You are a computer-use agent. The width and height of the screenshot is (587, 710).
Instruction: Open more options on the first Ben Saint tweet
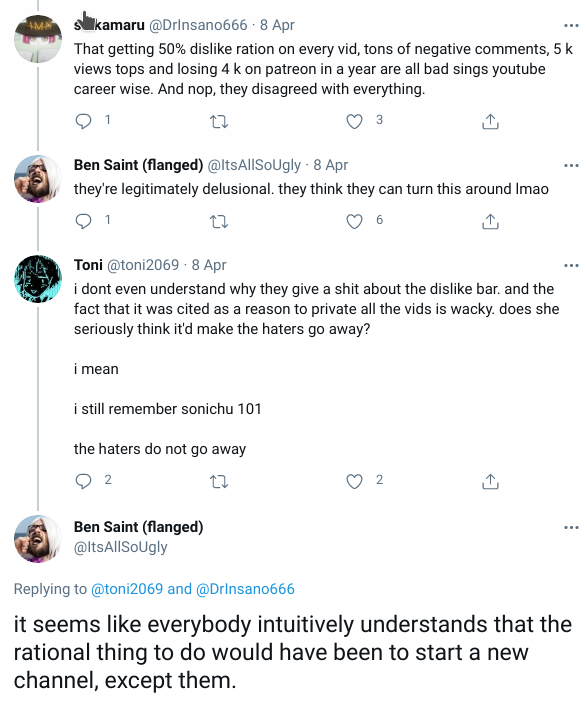(571, 165)
